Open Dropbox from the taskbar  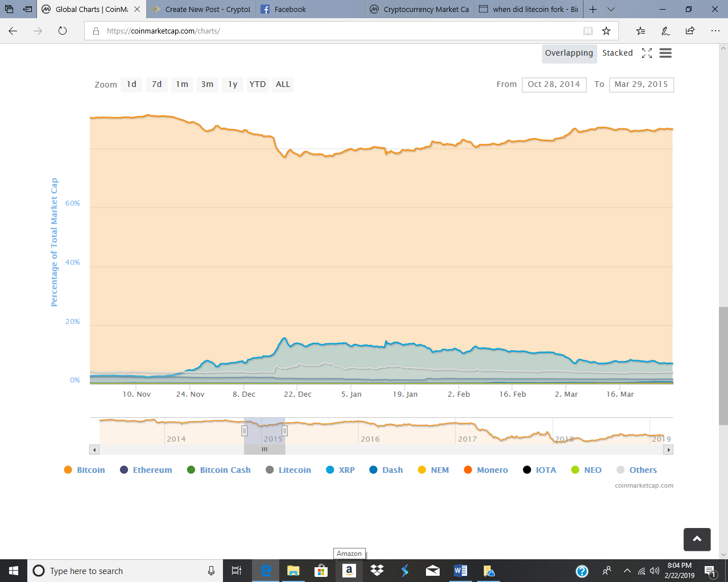[377, 571]
